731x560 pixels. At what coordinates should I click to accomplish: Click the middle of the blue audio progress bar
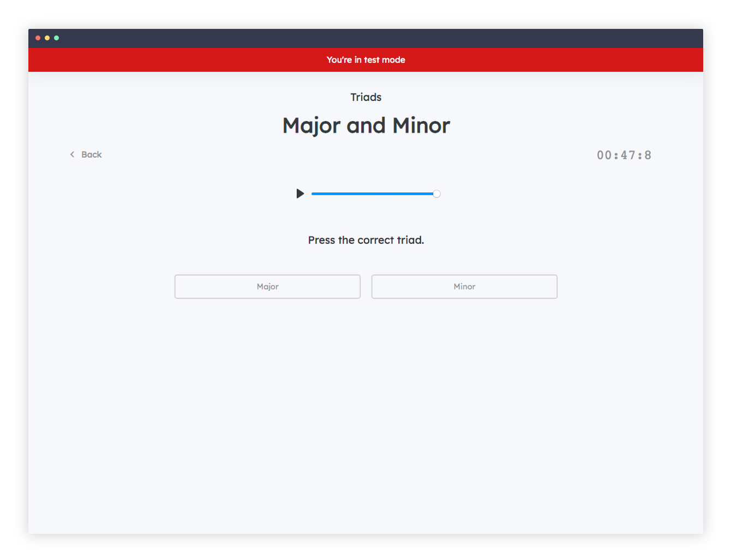tap(373, 194)
